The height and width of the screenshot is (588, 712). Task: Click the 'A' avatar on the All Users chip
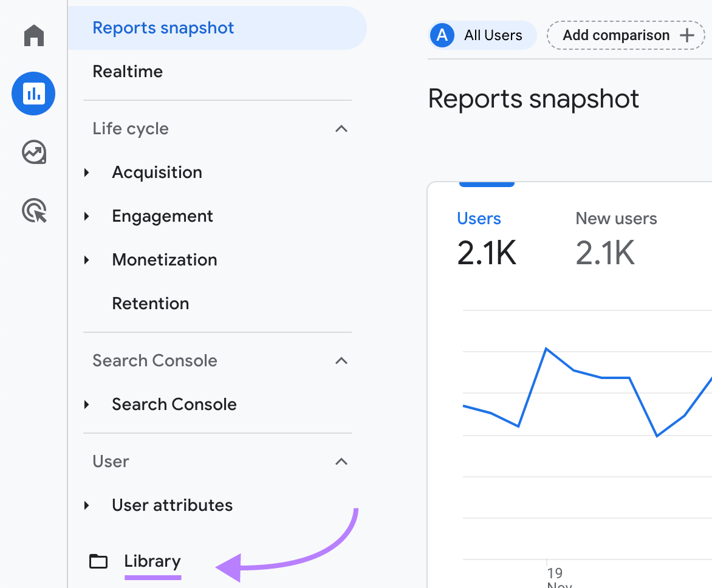[x=442, y=35]
